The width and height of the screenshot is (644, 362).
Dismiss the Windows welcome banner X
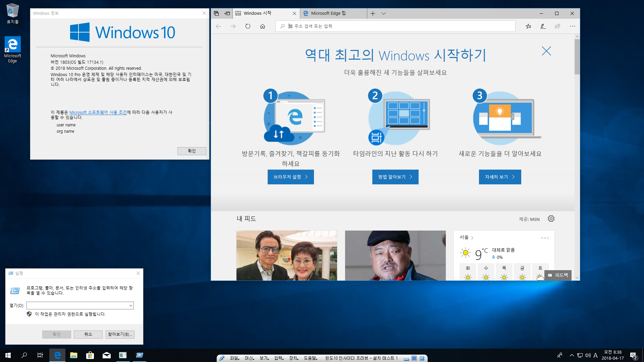coord(546,51)
